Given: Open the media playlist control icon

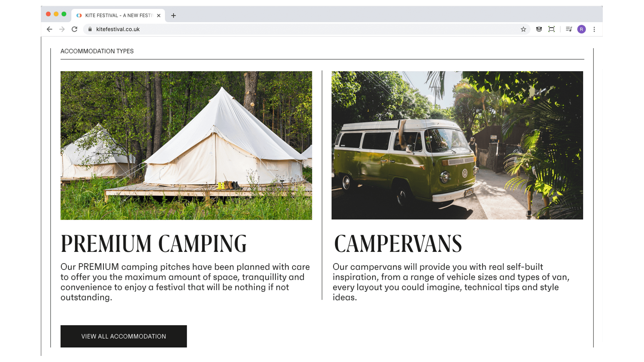Looking at the screenshot, I should [x=569, y=29].
